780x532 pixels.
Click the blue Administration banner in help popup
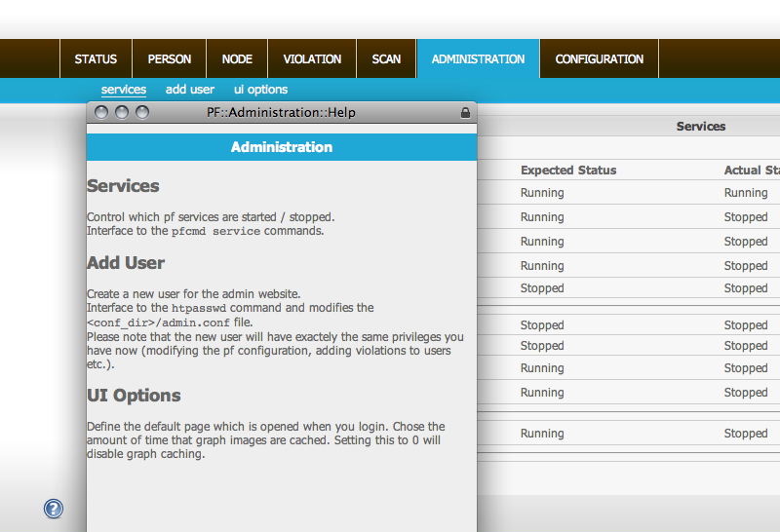click(282, 147)
